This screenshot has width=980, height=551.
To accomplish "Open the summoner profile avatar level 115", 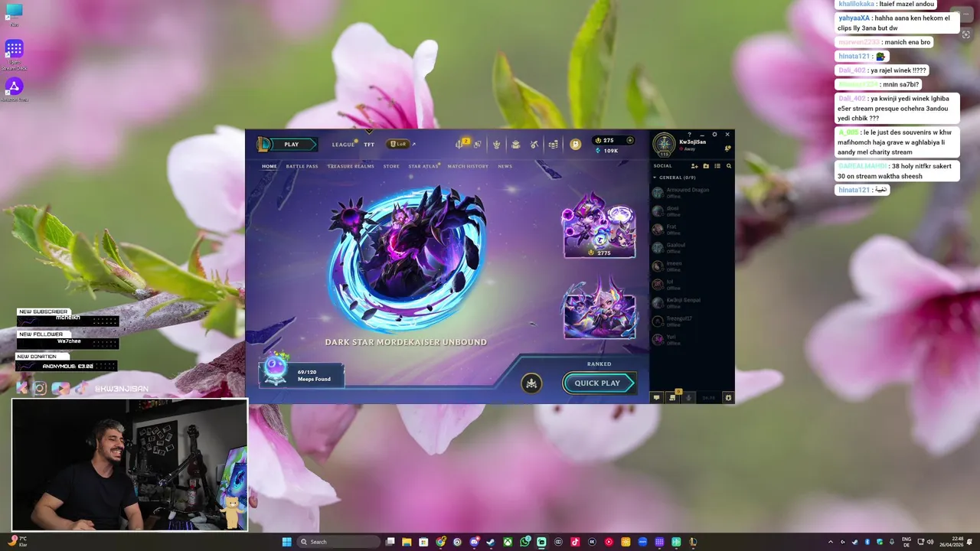I will click(664, 144).
